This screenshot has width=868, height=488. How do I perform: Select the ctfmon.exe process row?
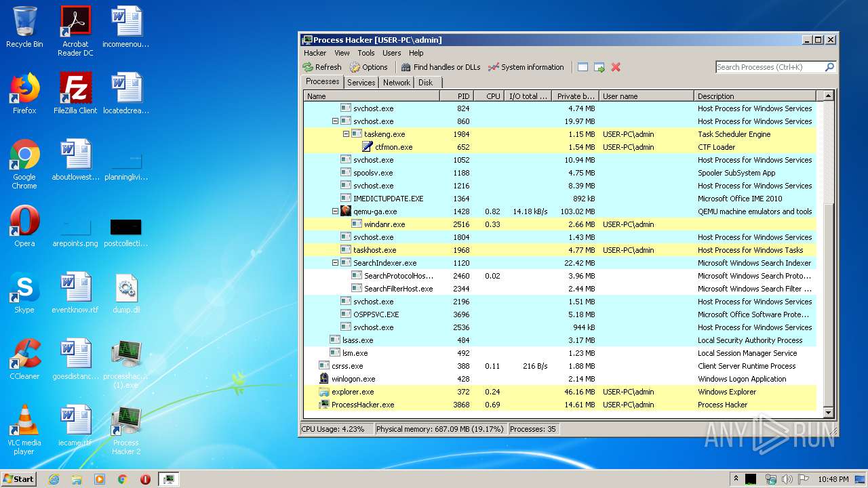click(x=560, y=147)
